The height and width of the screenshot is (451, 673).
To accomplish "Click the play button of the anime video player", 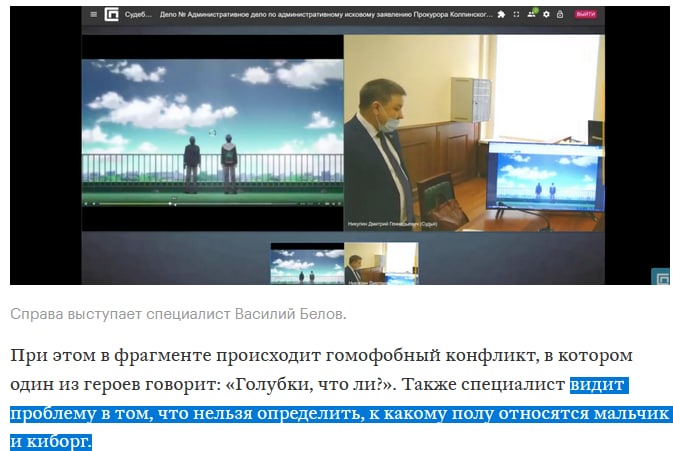I will point(86,203).
